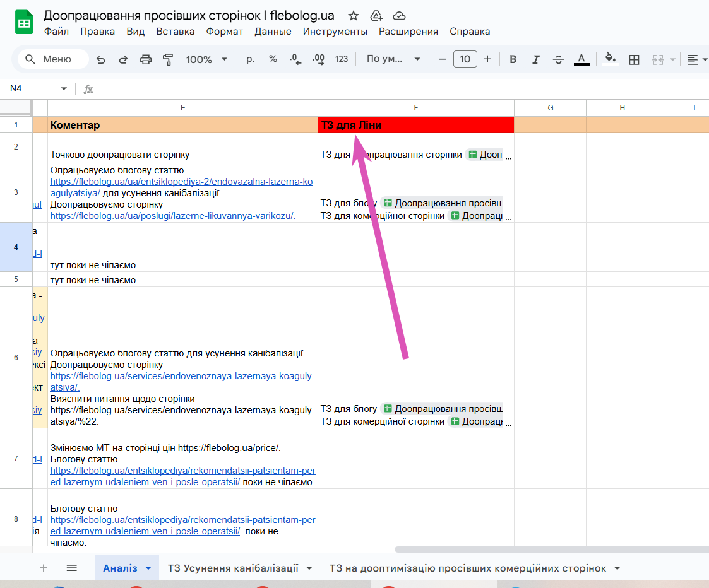Check the cloud save status icon
This screenshot has height=588, width=709.
[399, 16]
